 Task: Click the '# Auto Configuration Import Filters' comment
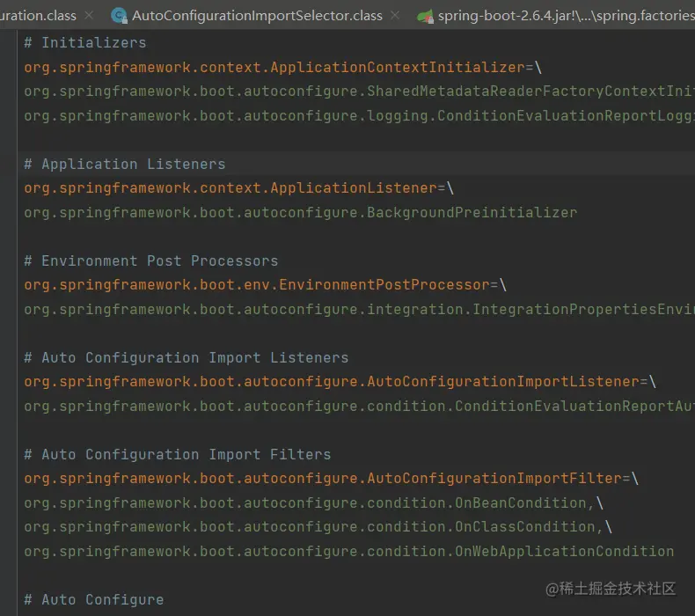(178, 455)
